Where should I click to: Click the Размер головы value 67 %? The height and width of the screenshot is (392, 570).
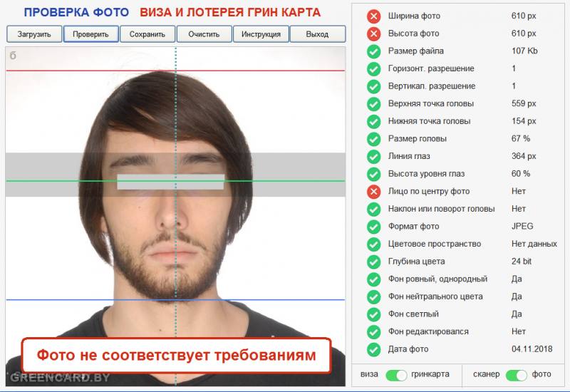(521, 138)
